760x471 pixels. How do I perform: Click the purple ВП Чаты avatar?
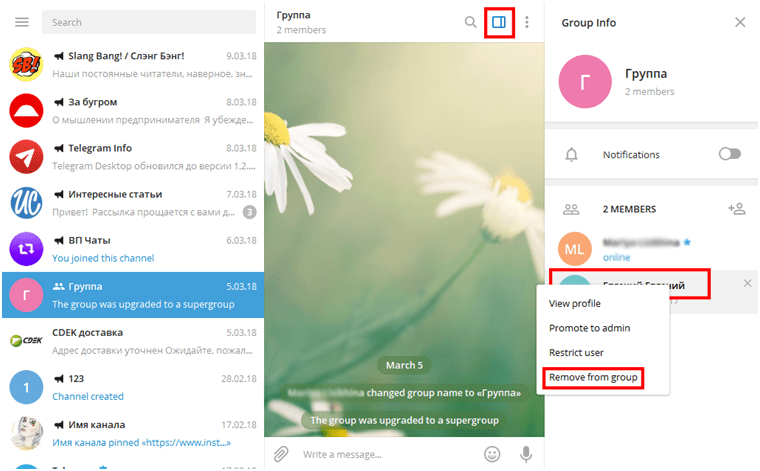pos(26,249)
